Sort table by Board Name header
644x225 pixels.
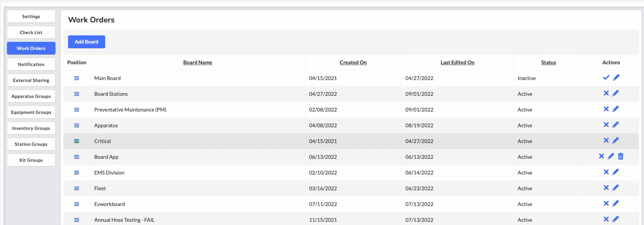tap(198, 62)
